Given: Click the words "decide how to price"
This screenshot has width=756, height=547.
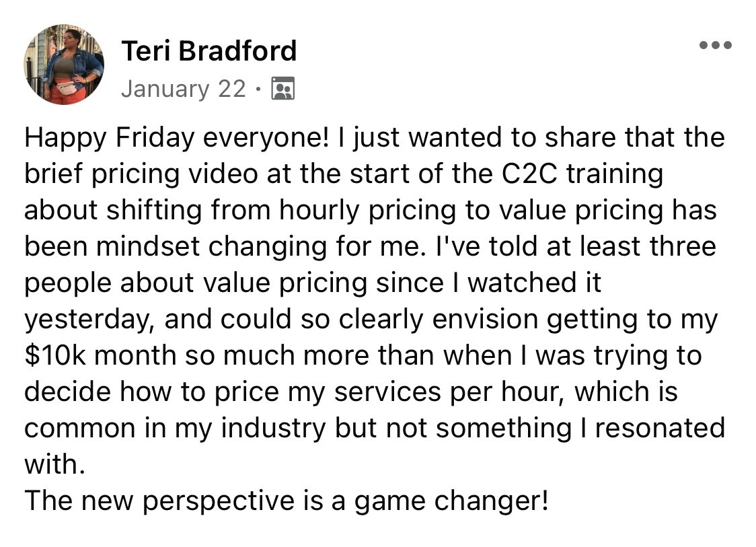Looking at the screenshot, I should pyautogui.click(x=151, y=392).
